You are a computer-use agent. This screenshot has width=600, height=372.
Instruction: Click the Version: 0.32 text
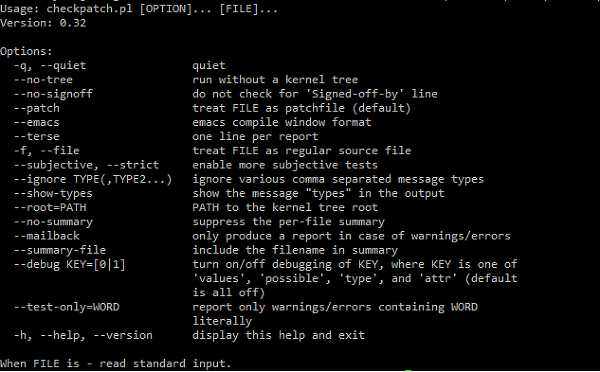tap(43, 23)
